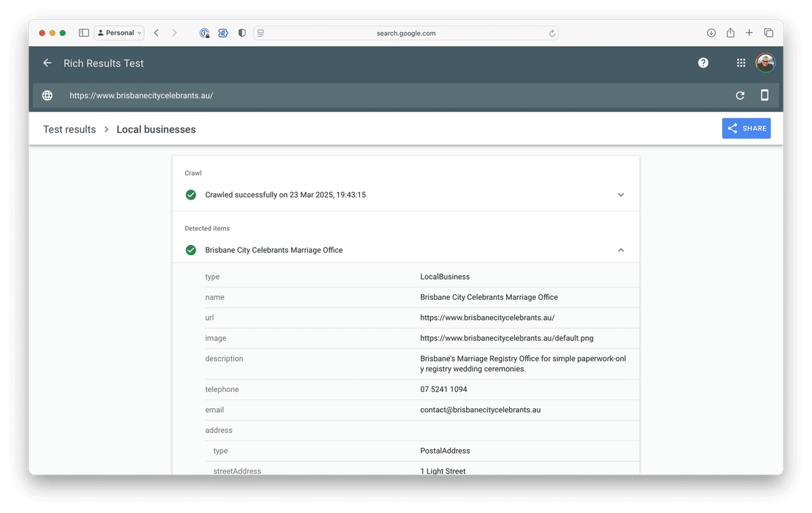Click the PostalAddress type value
This screenshot has height=513, width=812.
pos(445,451)
